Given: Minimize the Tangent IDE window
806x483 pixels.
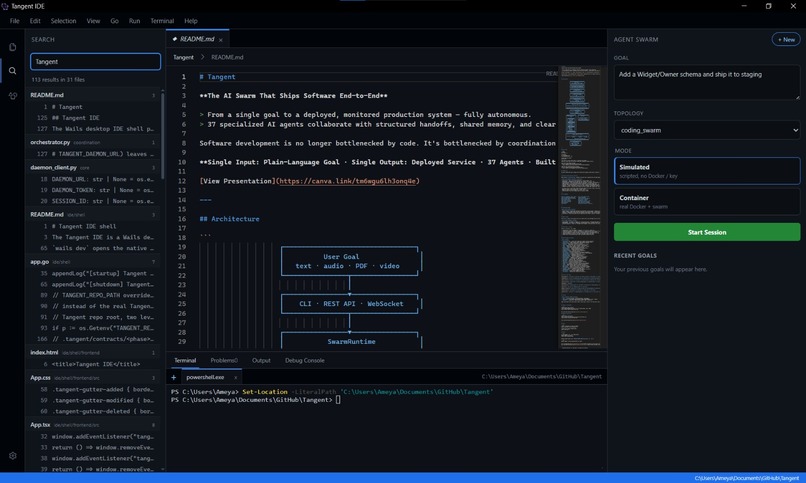Looking at the screenshot, I should coord(744,6).
